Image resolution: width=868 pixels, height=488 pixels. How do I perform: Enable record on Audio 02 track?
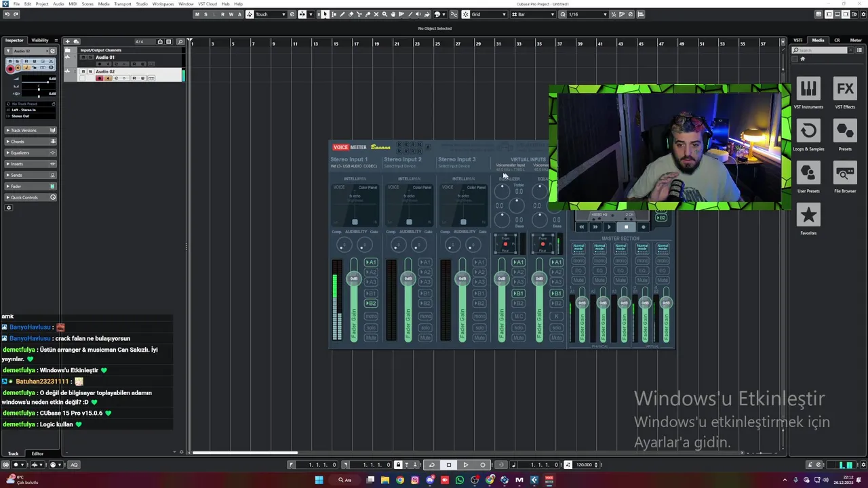100,78
